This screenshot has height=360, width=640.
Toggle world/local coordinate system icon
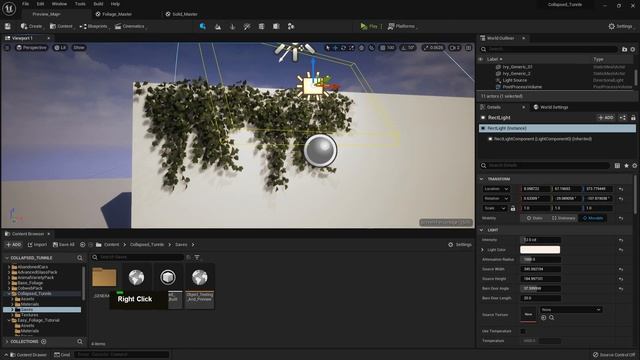[x=362, y=48]
